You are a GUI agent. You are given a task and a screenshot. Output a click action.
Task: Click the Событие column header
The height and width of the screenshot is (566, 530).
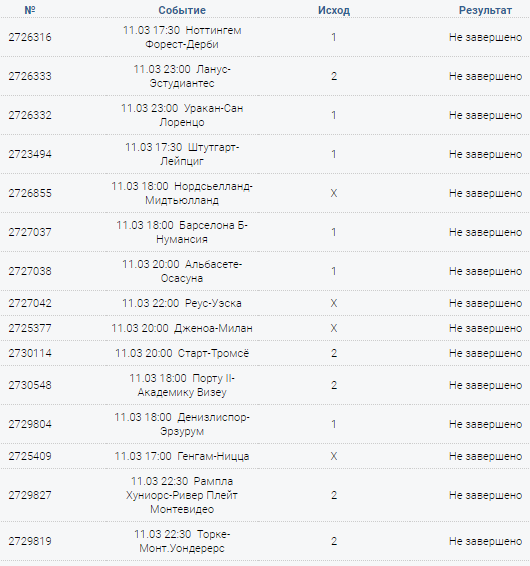point(182,10)
